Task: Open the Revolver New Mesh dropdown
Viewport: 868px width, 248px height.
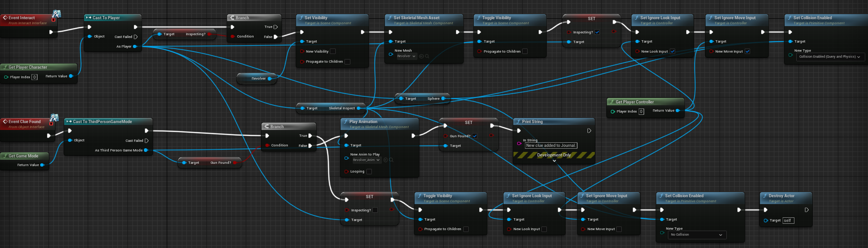Action: [406, 56]
